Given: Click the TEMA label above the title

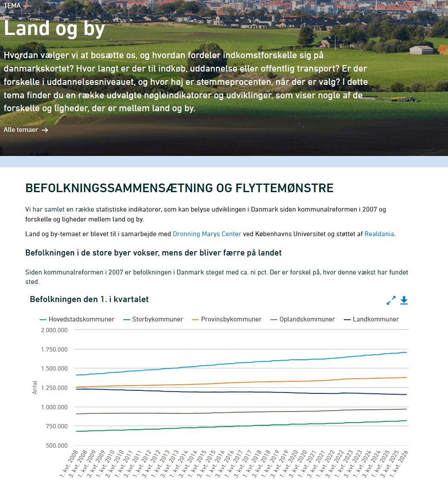Looking at the screenshot, I should [12, 6].
